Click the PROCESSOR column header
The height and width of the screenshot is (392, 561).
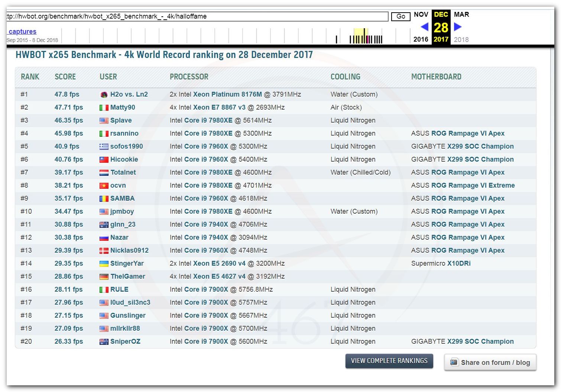point(189,77)
